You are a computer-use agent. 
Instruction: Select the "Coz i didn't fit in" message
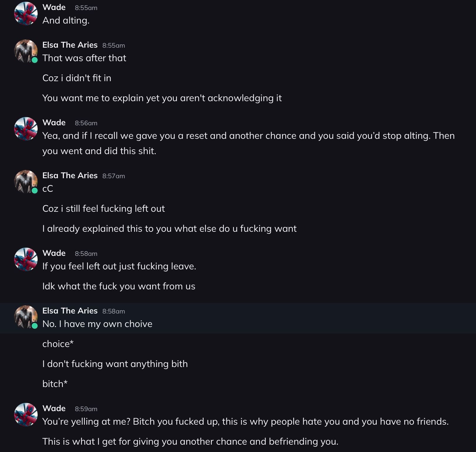[x=77, y=78]
